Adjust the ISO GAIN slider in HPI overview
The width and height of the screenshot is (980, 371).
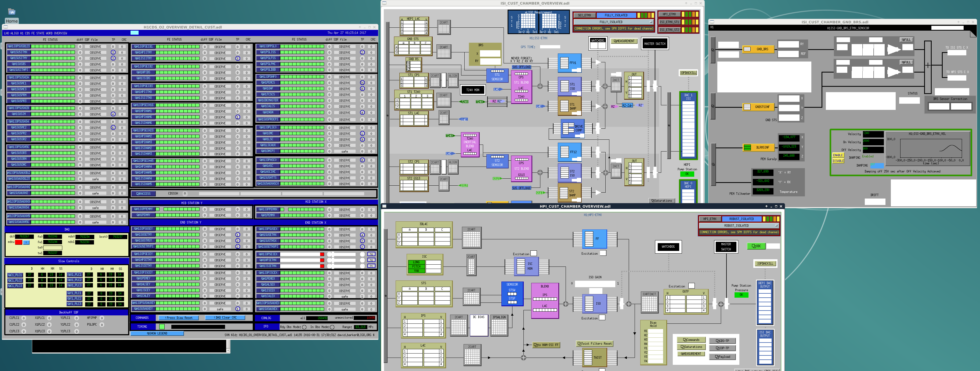coord(595,283)
